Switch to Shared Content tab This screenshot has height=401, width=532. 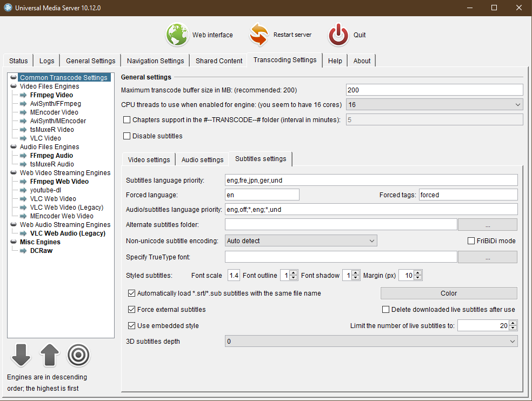click(219, 61)
